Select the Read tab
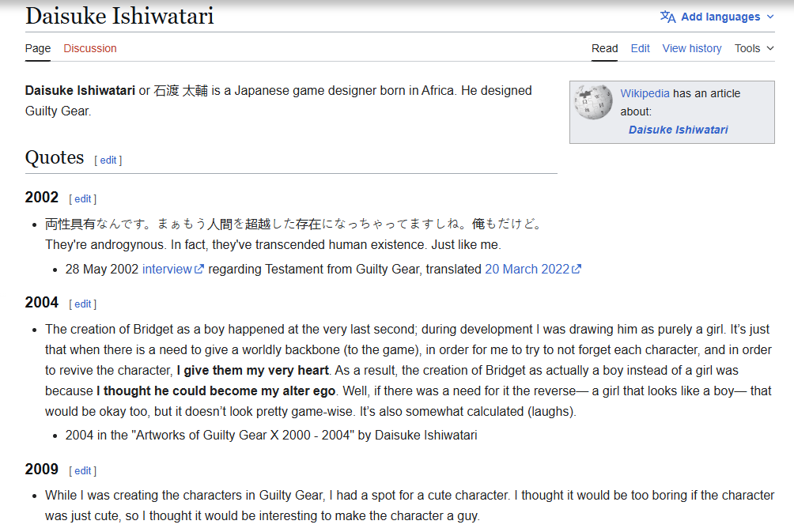This screenshot has height=532, width=794. point(605,48)
